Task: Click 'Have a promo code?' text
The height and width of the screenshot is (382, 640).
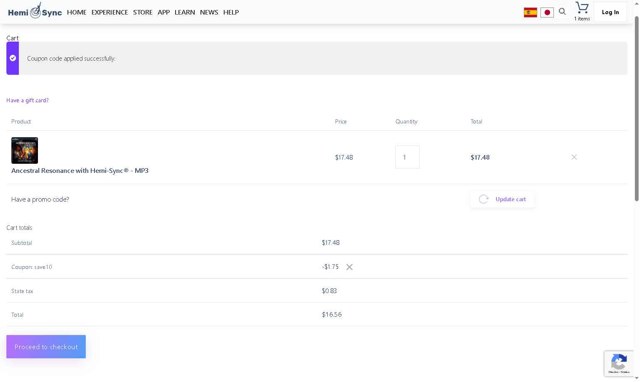Action: (x=40, y=199)
